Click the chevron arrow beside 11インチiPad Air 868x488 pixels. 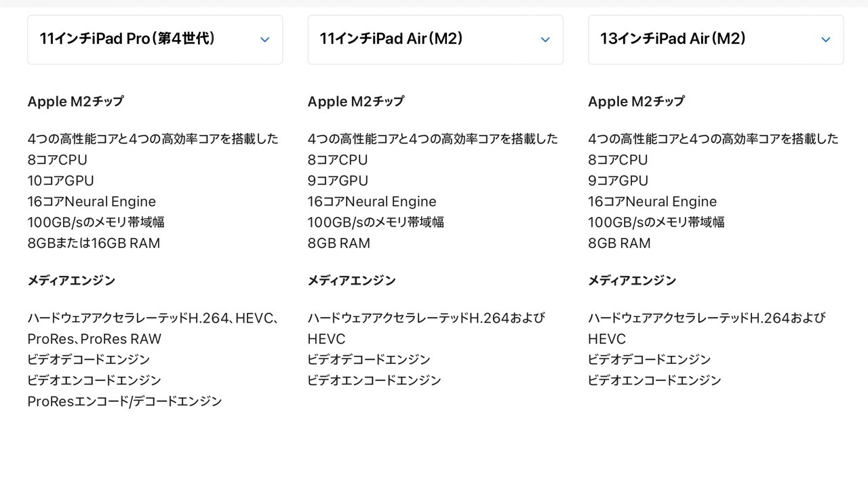pos(545,39)
